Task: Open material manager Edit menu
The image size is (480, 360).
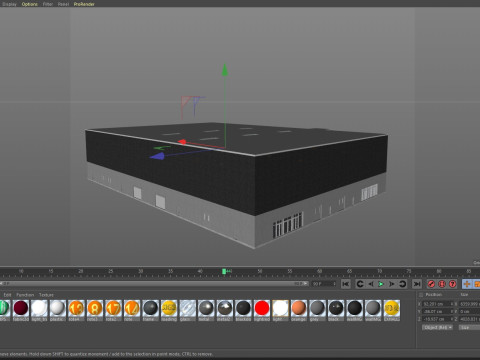Action: pyautogui.click(x=7, y=295)
